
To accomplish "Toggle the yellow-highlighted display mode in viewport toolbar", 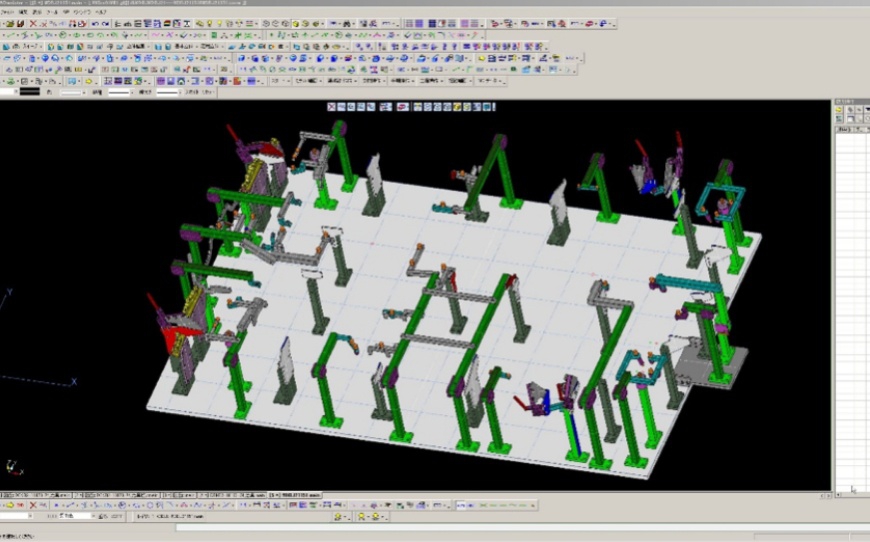I will pos(456,107).
